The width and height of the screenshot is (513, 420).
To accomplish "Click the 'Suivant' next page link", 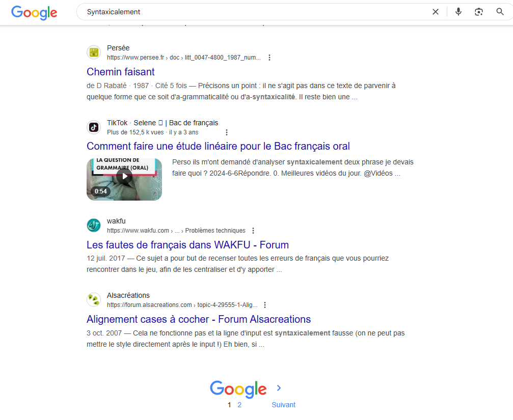I will point(283,405).
